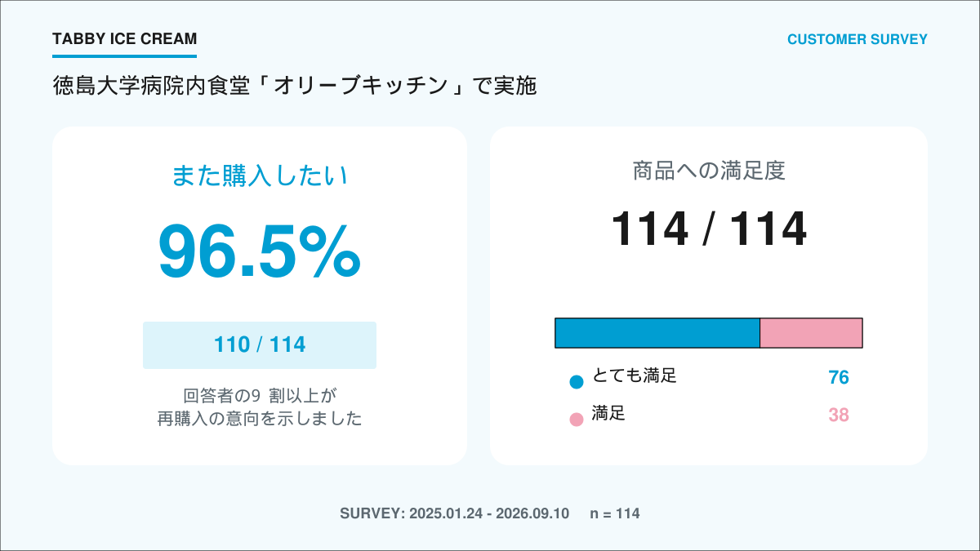
Task: Click the 商品への満足度 heading
Action: [x=709, y=171]
